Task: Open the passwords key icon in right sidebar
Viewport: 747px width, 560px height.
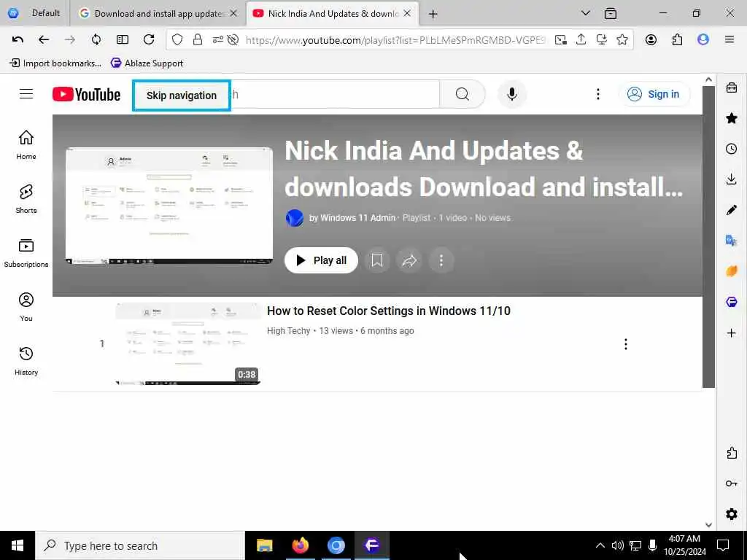Action: (x=731, y=484)
